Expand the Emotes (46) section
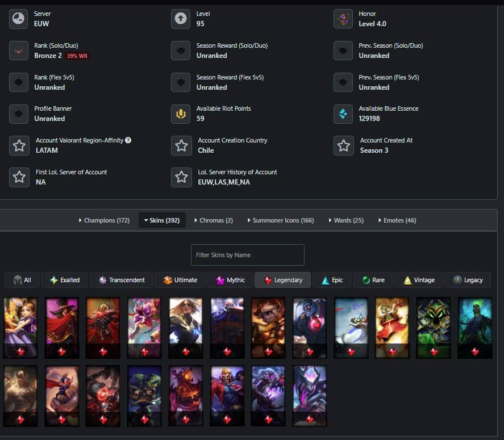 tap(397, 220)
